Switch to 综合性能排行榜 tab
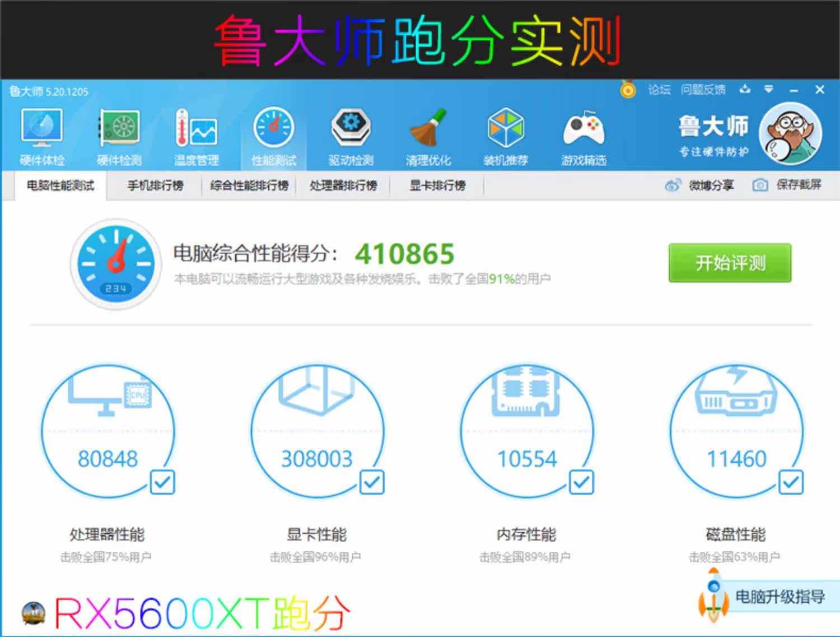This screenshot has width=840, height=637. click(249, 185)
